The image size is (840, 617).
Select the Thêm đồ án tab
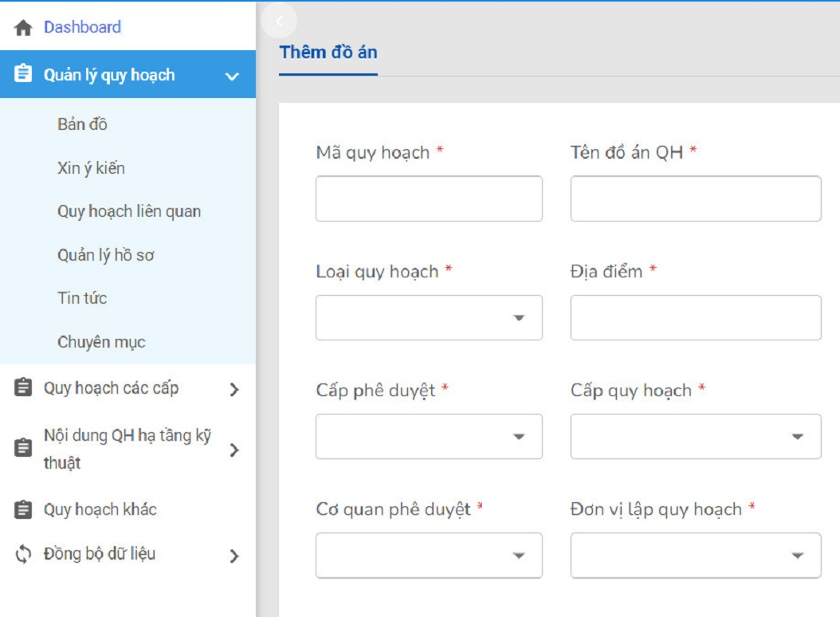(328, 53)
